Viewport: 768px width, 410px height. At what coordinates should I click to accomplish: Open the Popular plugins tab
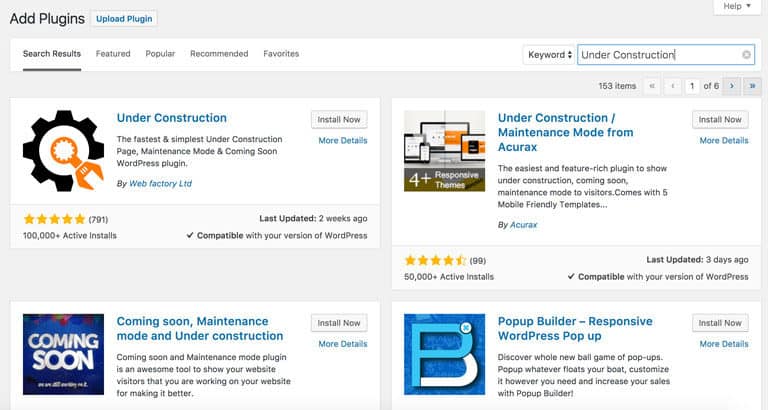(160, 54)
